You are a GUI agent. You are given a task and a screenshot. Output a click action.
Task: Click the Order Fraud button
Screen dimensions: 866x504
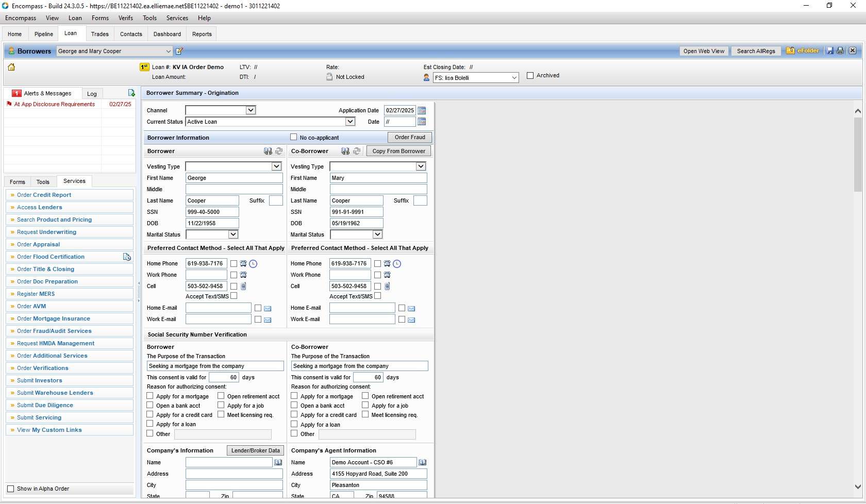[x=410, y=137]
